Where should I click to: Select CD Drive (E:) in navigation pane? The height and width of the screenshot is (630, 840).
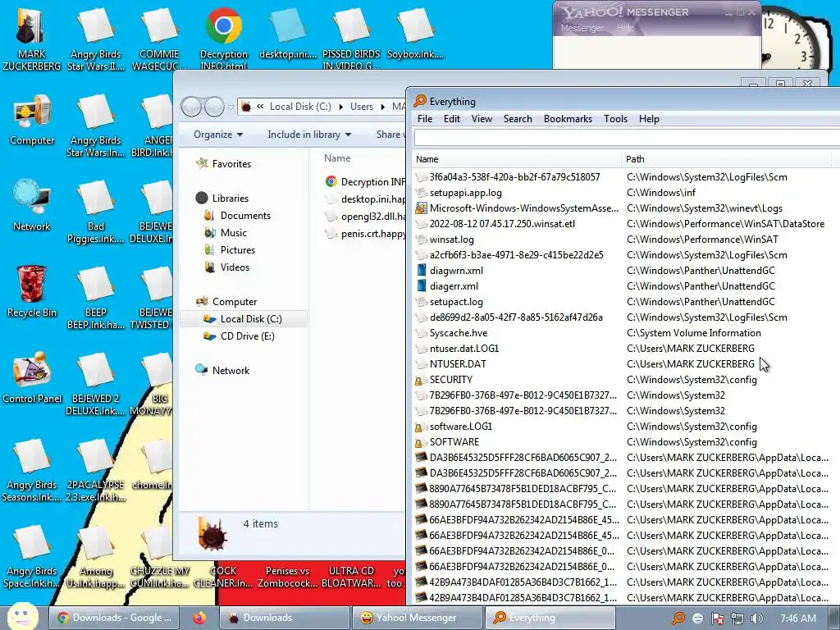[x=247, y=336]
